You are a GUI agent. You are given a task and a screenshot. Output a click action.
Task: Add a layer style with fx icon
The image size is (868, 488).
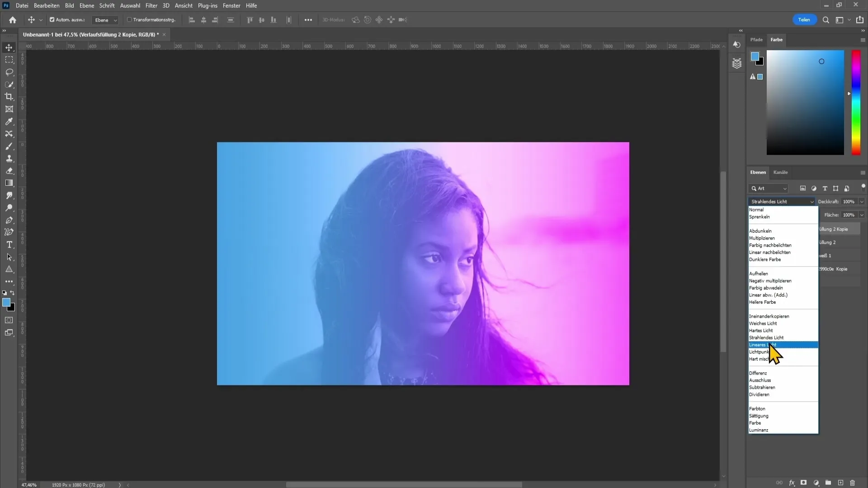(x=792, y=483)
